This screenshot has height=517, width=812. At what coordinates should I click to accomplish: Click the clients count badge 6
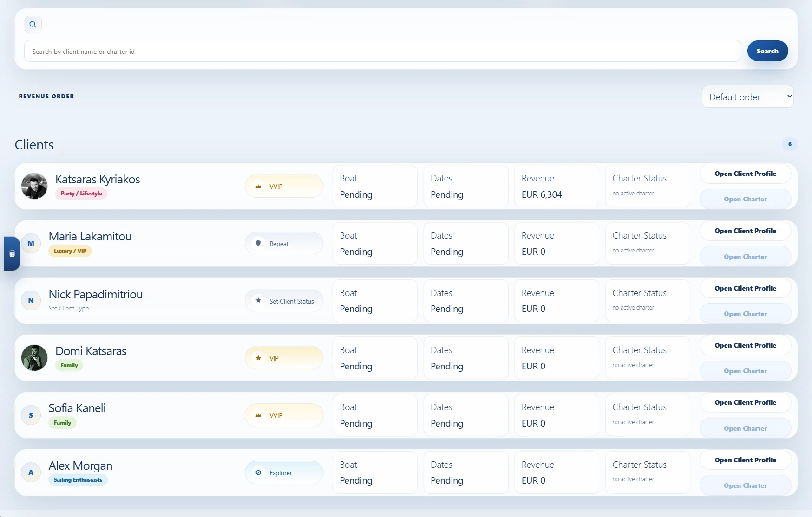tap(790, 144)
